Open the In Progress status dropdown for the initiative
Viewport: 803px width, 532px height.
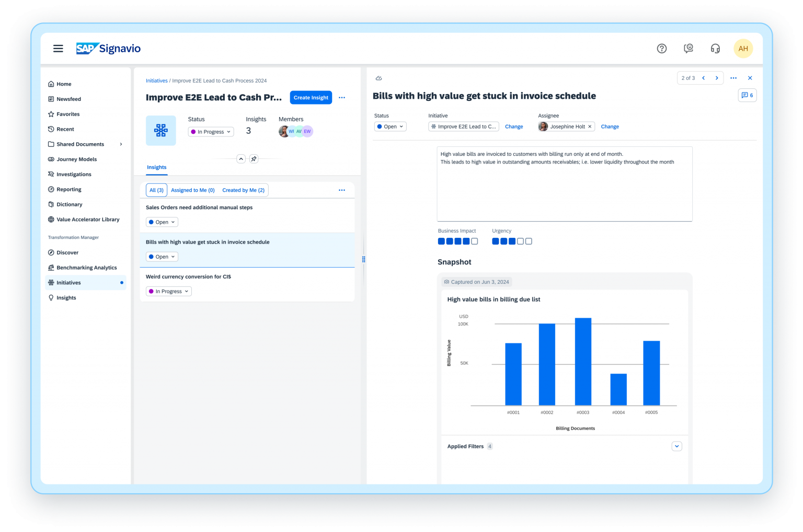pos(211,131)
